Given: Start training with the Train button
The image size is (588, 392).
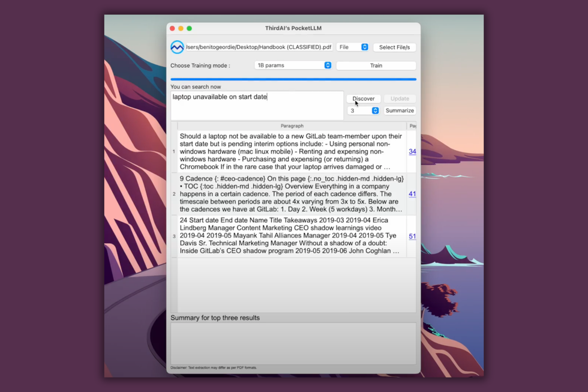Looking at the screenshot, I should 376,65.
